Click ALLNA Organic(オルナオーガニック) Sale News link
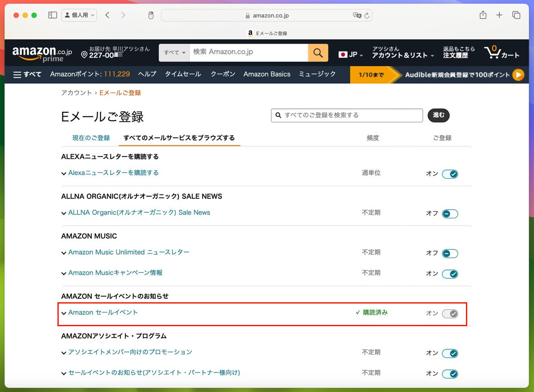534x392 pixels. pyautogui.click(x=139, y=212)
